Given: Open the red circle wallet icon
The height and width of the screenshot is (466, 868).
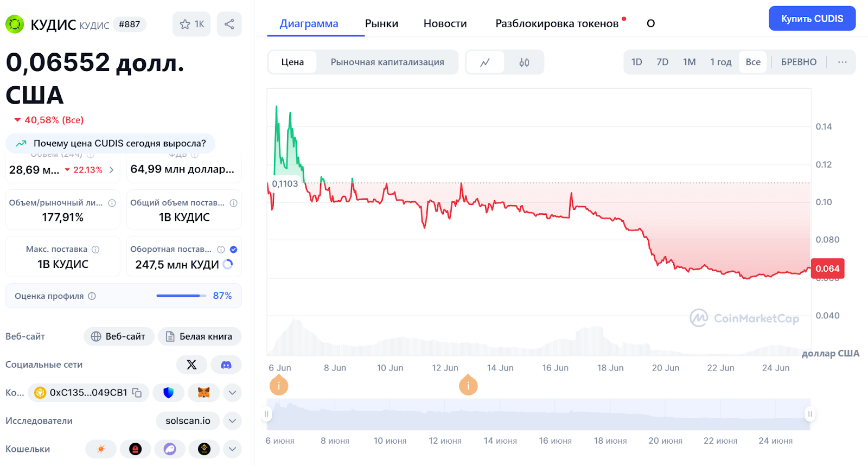Looking at the screenshot, I should (x=135, y=449).
